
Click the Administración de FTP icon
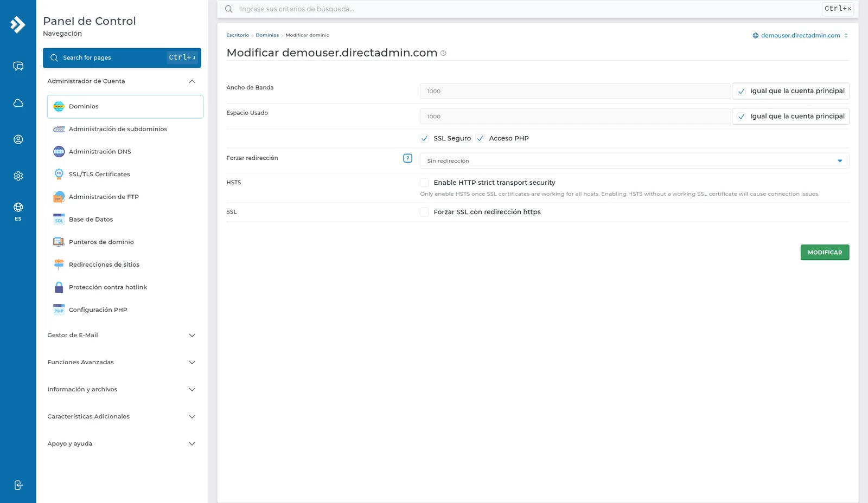click(x=59, y=197)
